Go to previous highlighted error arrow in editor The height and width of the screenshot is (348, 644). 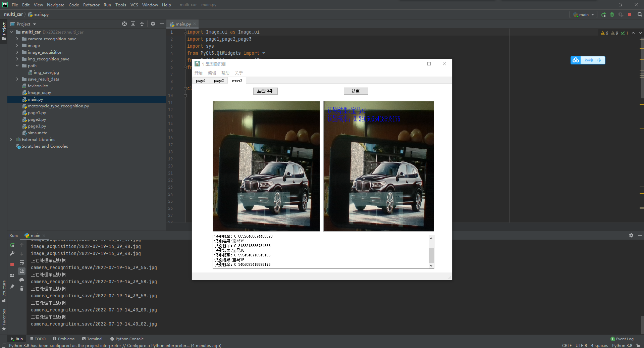tap(633, 33)
